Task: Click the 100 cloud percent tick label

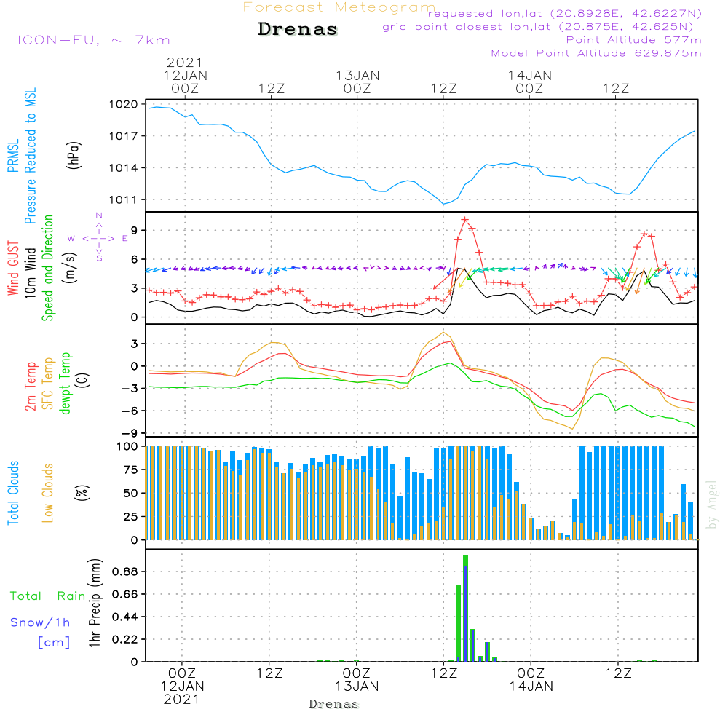Action: tap(127, 447)
